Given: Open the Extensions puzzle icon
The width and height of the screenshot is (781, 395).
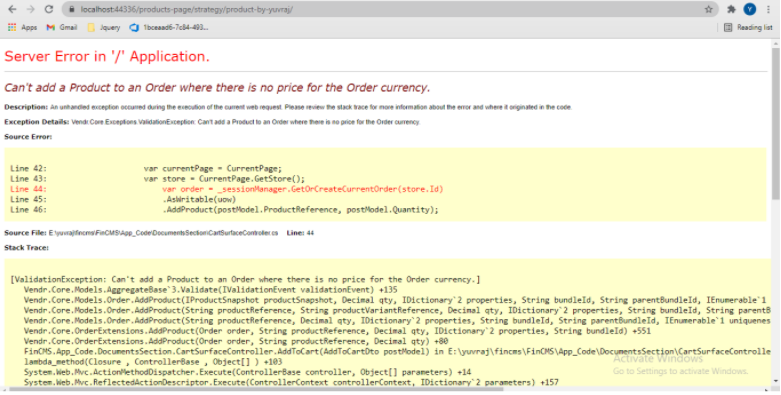Looking at the screenshot, I should click(x=731, y=9).
